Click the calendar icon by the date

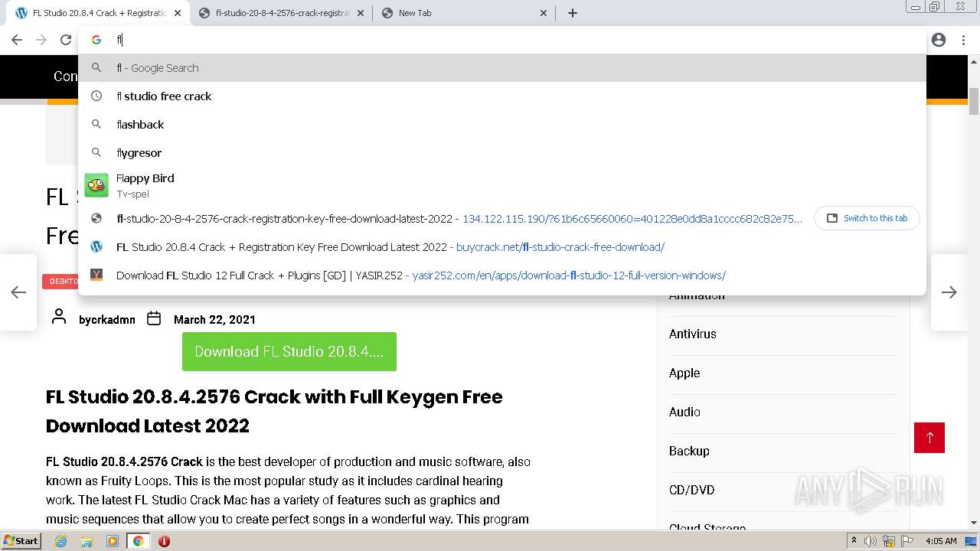click(154, 318)
